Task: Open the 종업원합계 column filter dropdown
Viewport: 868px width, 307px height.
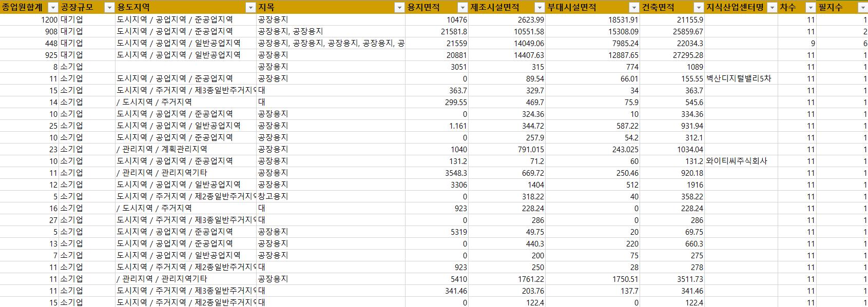Action: pyautogui.click(x=52, y=8)
